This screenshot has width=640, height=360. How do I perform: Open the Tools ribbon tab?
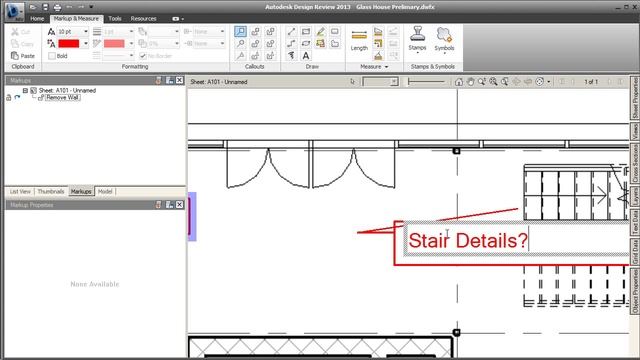[x=115, y=19]
